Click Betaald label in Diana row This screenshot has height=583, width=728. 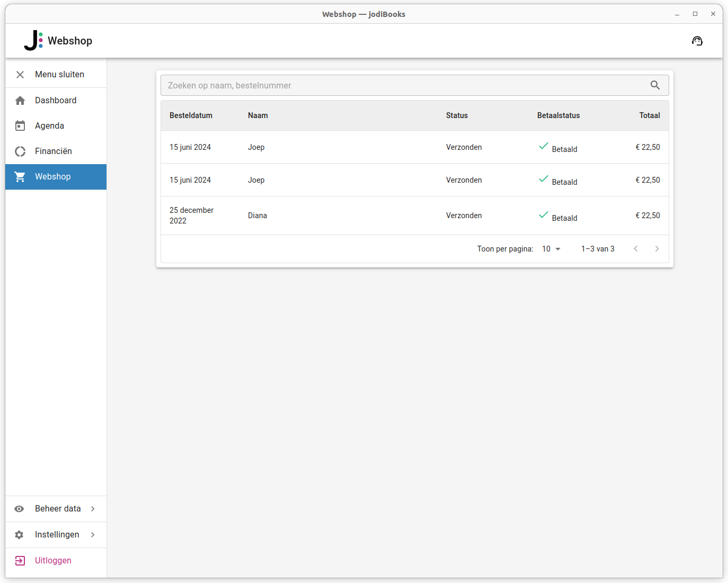click(x=565, y=218)
